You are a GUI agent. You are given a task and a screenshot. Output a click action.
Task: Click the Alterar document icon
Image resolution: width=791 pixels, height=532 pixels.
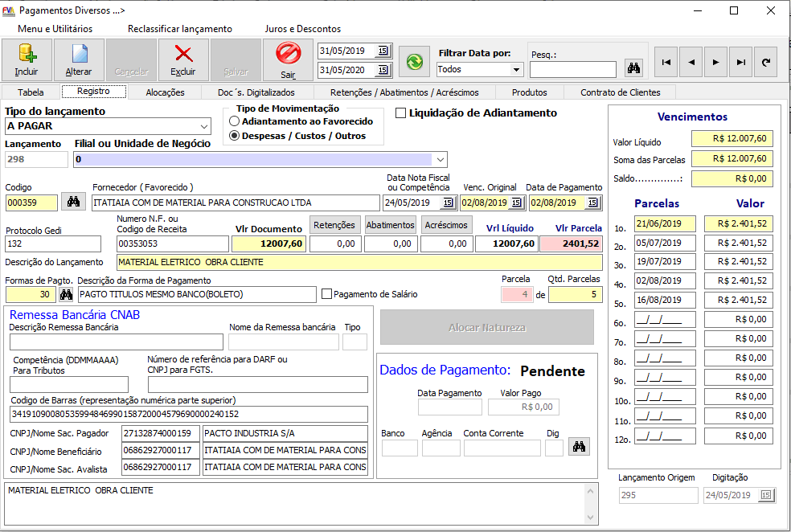[79, 55]
